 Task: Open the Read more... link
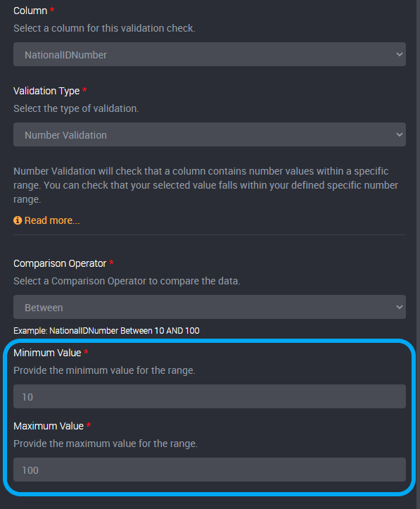(x=52, y=220)
